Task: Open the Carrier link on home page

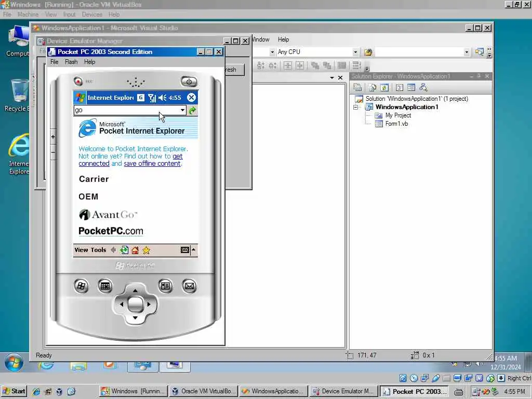Action: pyautogui.click(x=94, y=179)
